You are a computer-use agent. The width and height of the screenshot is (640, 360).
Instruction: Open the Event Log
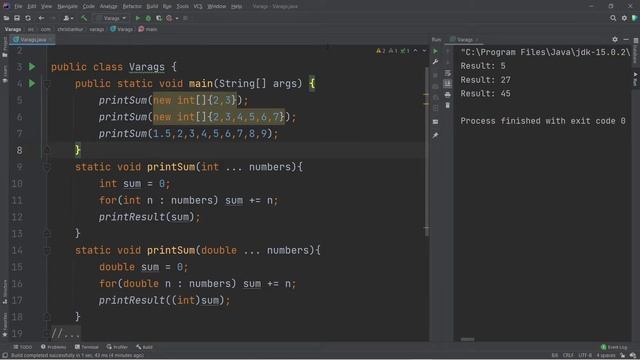(615, 347)
